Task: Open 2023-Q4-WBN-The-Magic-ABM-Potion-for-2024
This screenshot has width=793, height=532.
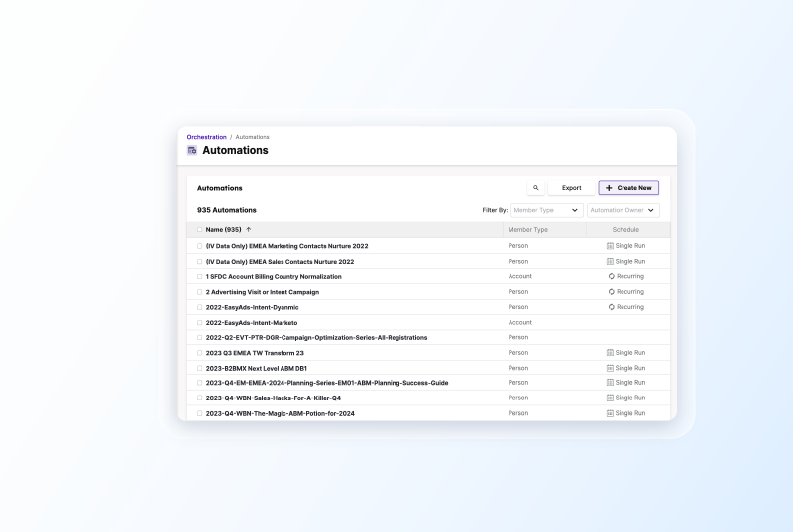Action: pyautogui.click(x=281, y=413)
